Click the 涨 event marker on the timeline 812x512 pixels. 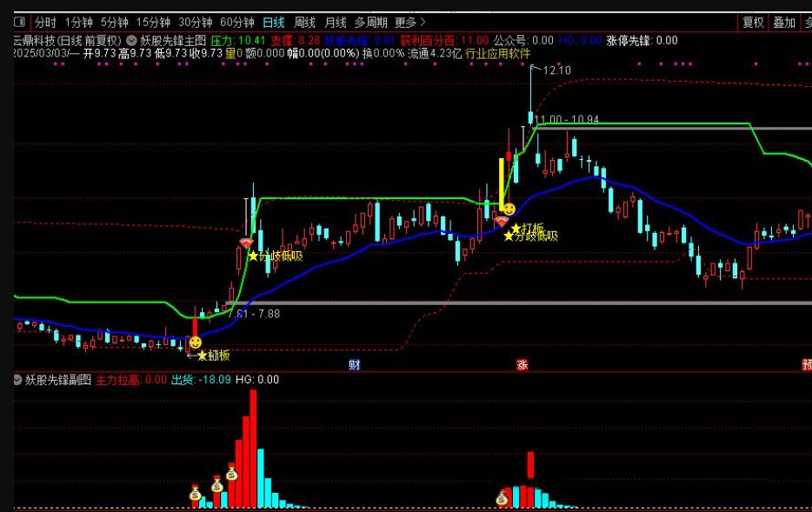522,364
